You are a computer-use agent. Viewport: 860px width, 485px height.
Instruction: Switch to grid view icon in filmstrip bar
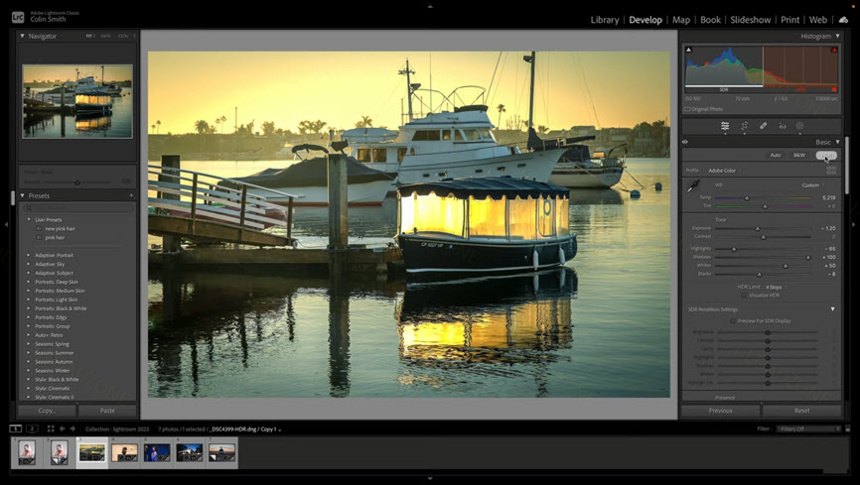coord(50,428)
